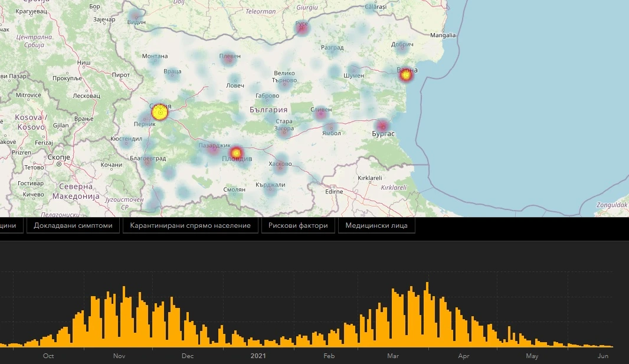
Task: Click the bright yellow Sofia heatmap hotspot
Action: click(160, 112)
